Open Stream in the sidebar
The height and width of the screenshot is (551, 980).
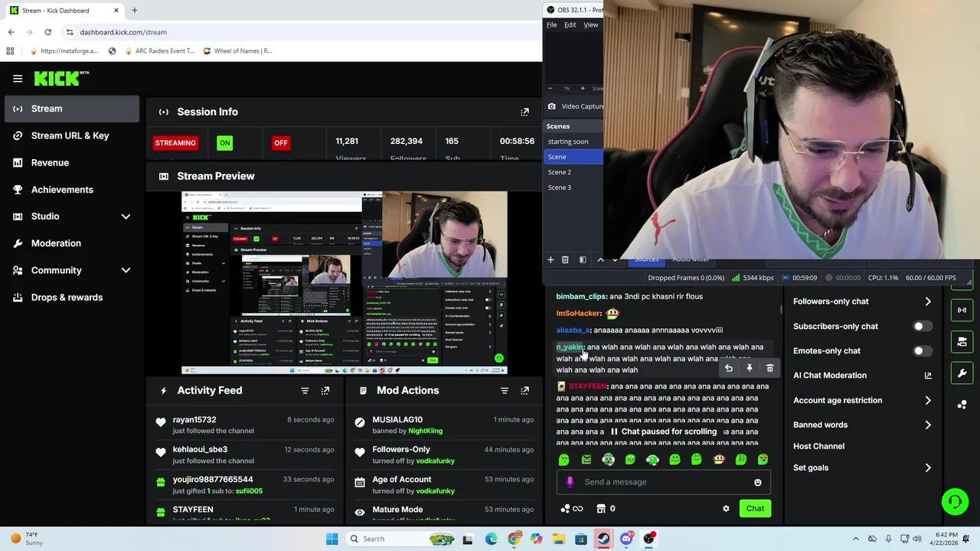[x=72, y=109]
